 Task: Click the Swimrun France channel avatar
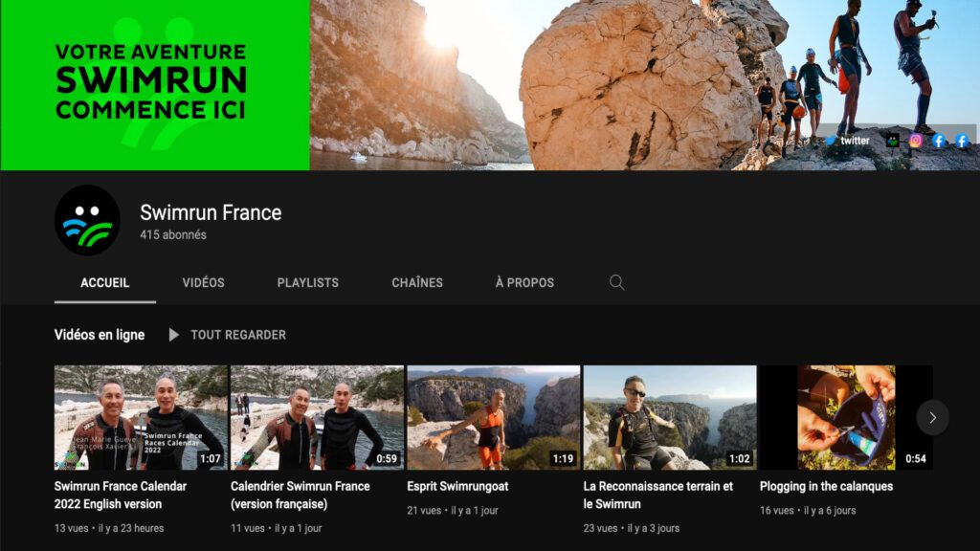(87, 220)
